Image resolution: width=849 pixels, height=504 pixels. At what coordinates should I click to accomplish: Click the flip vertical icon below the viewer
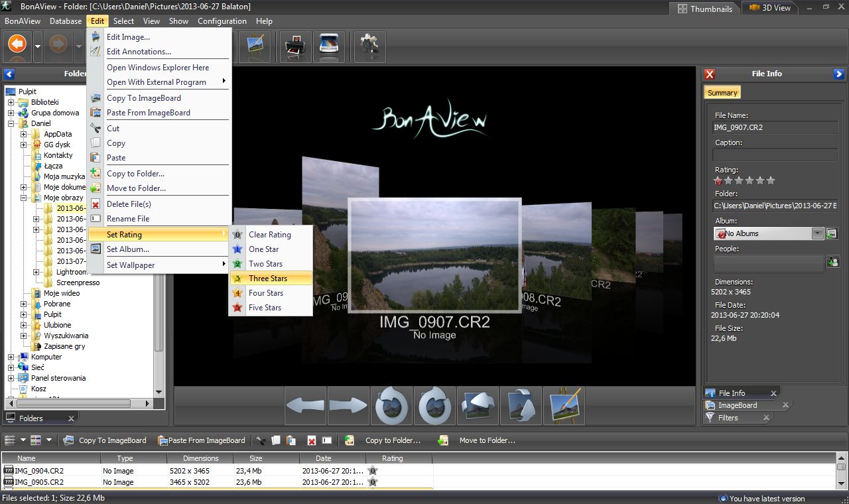(x=521, y=405)
